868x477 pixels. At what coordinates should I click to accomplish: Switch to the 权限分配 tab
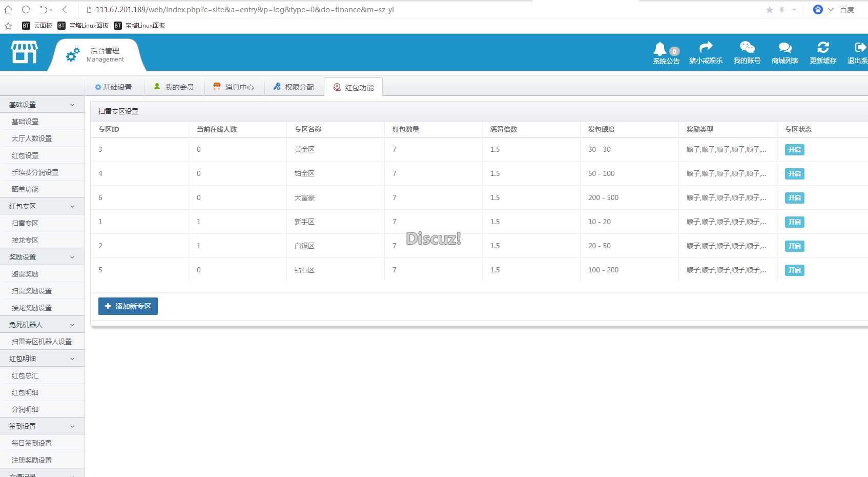coord(294,87)
